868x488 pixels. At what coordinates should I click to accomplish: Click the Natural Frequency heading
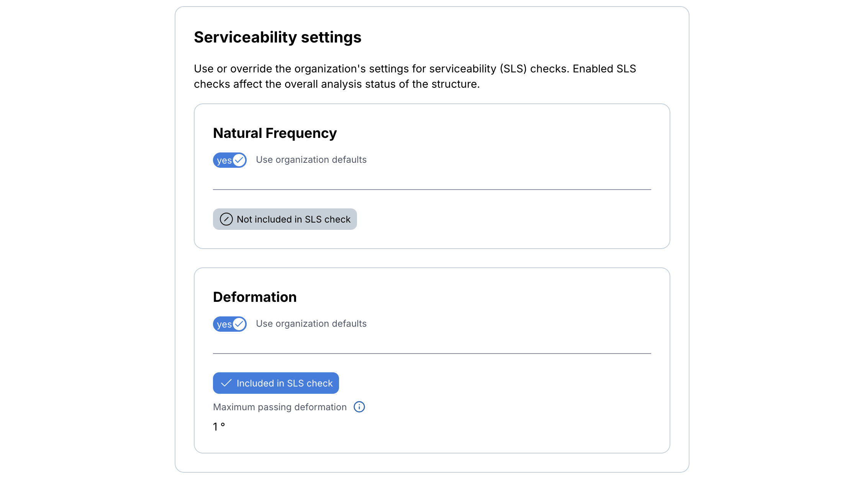(x=275, y=133)
